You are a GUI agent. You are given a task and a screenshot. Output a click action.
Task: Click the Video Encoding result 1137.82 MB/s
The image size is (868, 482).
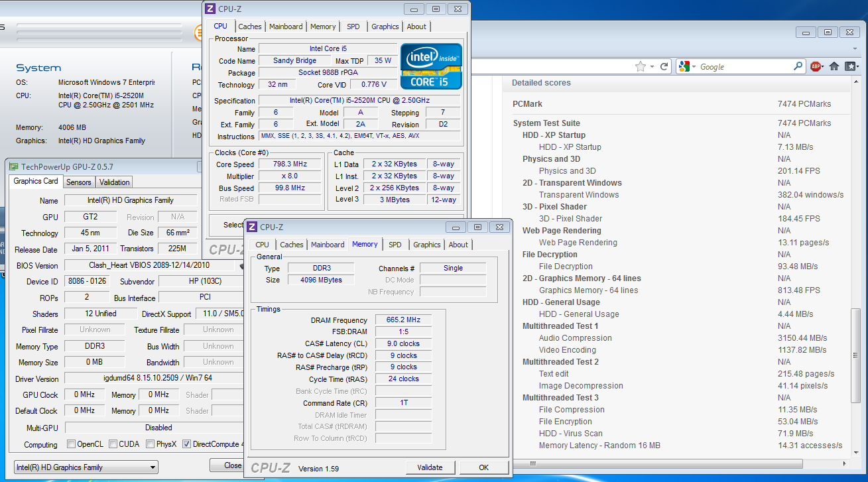802,350
